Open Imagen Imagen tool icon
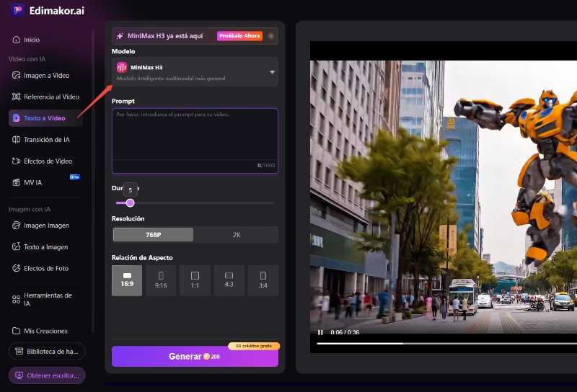The image size is (577, 392). [x=16, y=226]
